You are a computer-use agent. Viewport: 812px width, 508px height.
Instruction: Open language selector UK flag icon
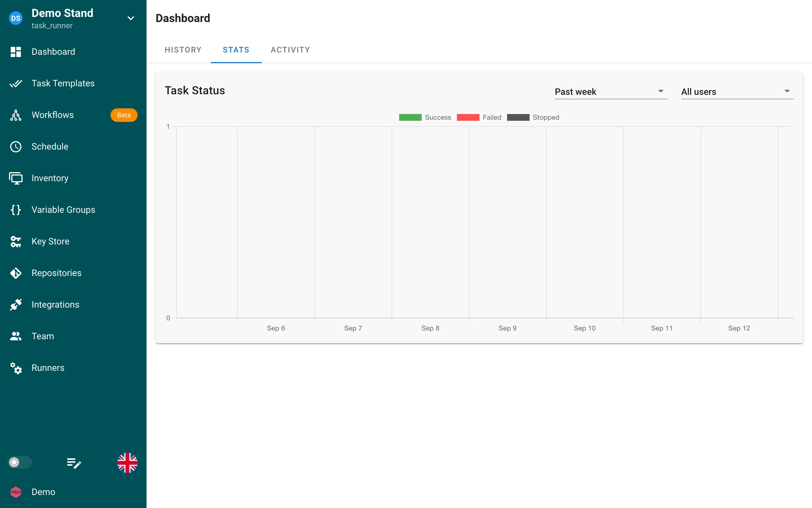click(127, 463)
